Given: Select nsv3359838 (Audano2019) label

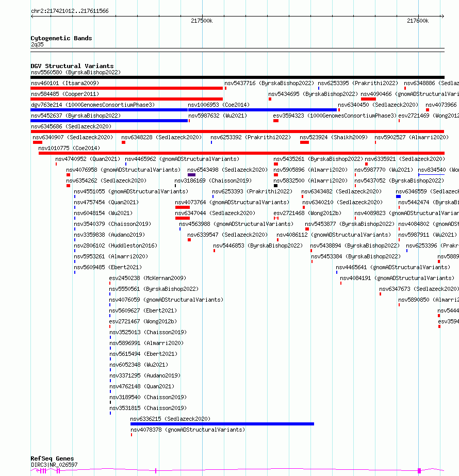Looking at the screenshot, I should [109, 235].
